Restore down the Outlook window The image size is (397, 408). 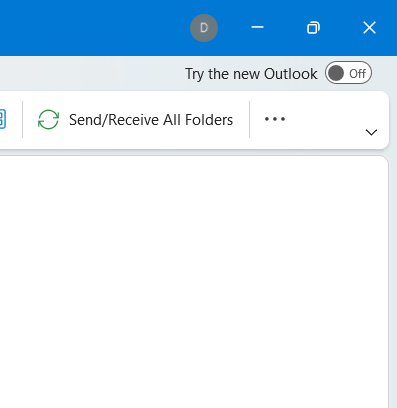313,28
